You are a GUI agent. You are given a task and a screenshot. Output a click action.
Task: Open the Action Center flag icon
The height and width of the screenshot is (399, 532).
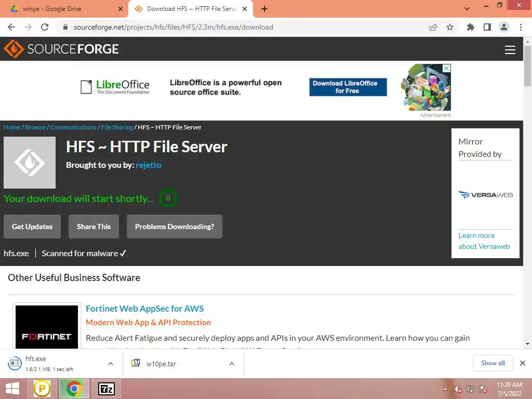483,389
